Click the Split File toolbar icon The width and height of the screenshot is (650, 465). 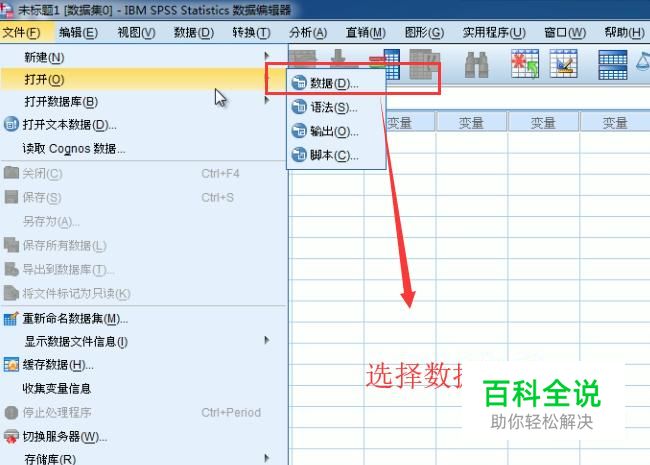(613, 65)
